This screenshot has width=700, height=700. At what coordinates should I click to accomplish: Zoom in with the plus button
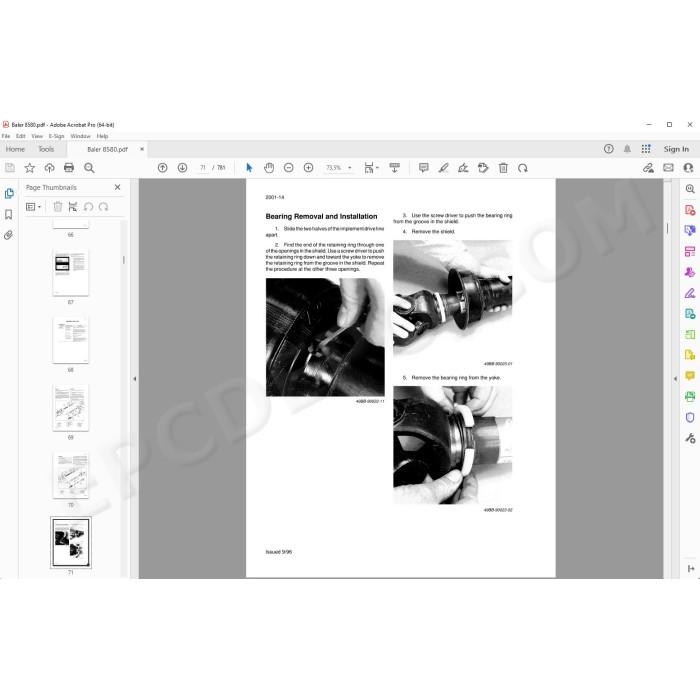(x=308, y=168)
